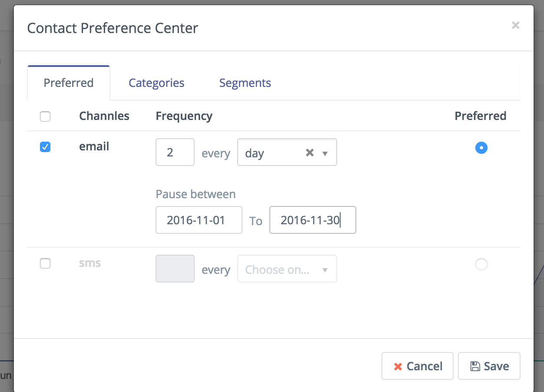Open the Preferred tab
This screenshot has height=392, width=544.
pyautogui.click(x=69, y=83)
